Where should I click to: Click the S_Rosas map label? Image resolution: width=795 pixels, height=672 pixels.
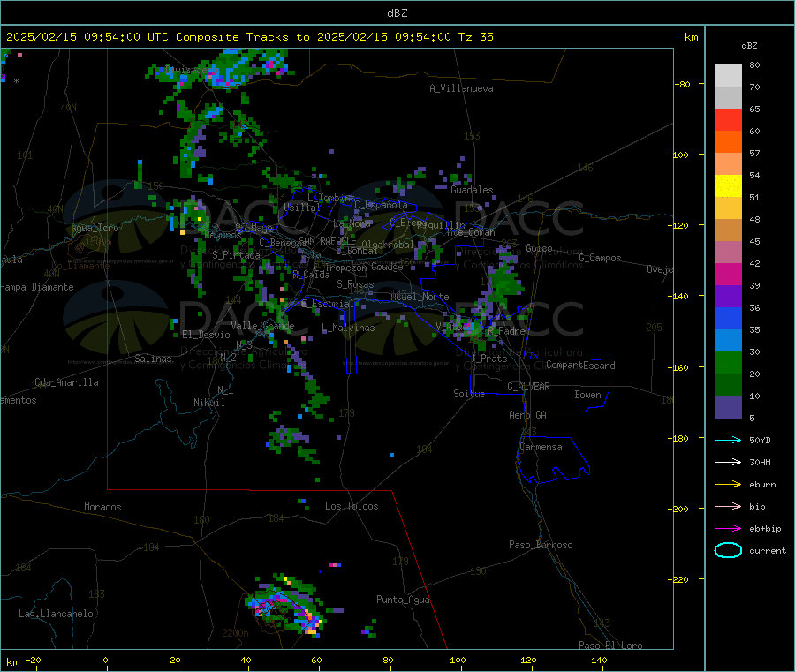point(355,284)
